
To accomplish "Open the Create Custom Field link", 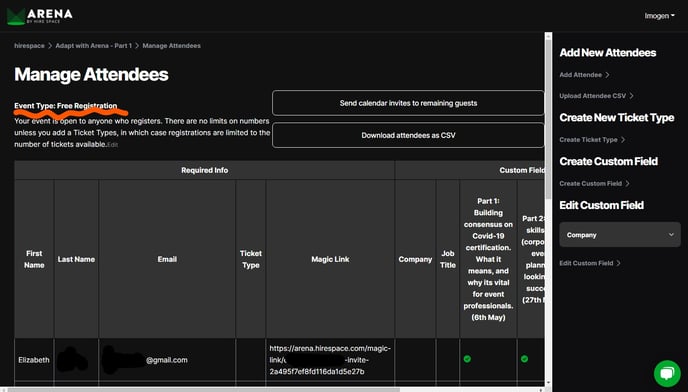I will pyautogui.click(x=594, y=183).
